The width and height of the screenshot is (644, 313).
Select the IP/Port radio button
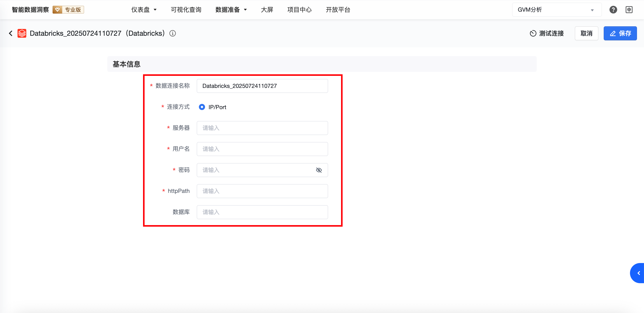202,107
